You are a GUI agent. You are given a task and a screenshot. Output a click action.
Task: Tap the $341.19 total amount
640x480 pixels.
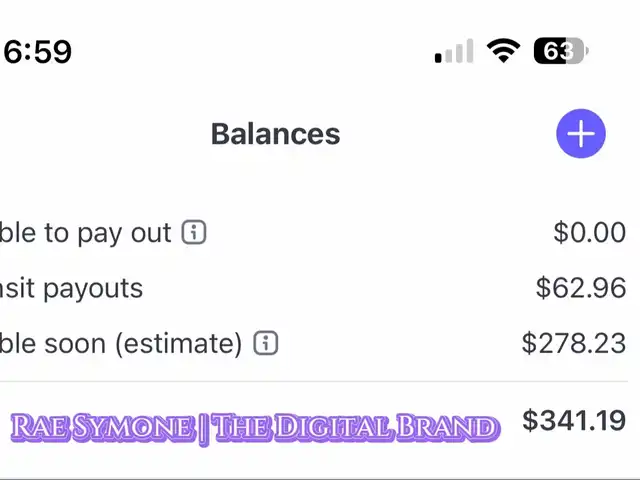click(x=574, y=420)
